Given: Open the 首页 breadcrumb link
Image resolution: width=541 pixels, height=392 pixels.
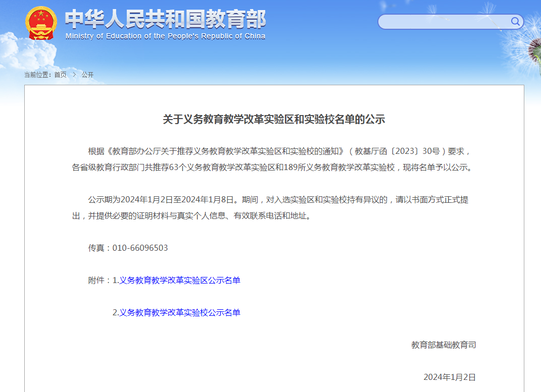Looking at the screenshot, I should coord(61,75).
